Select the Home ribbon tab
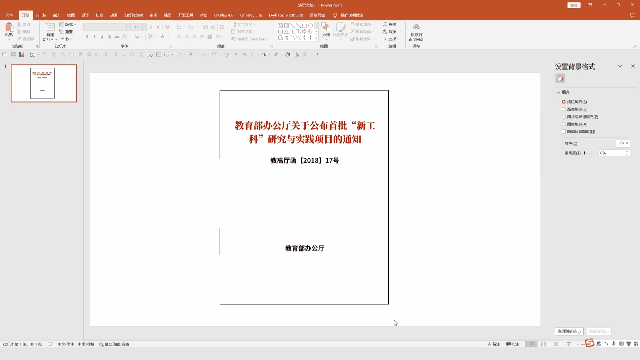The image size is (640, 360). (x=26, y=15)
